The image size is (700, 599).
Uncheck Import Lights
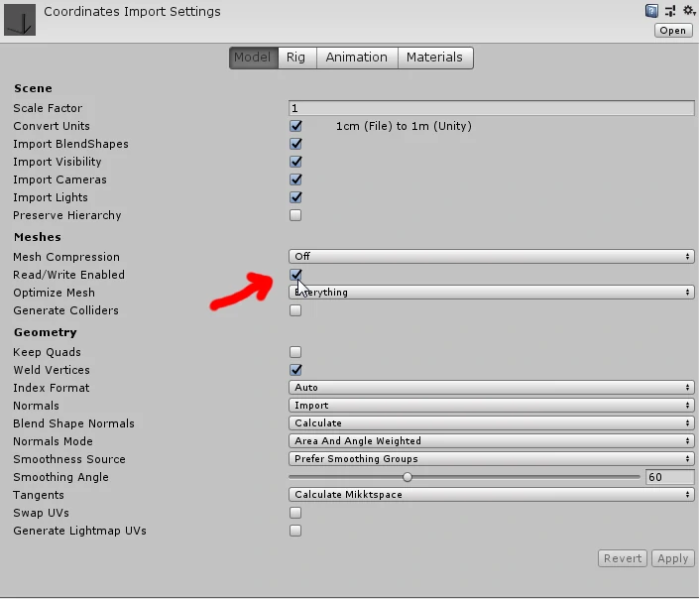[x=295, y=197]
